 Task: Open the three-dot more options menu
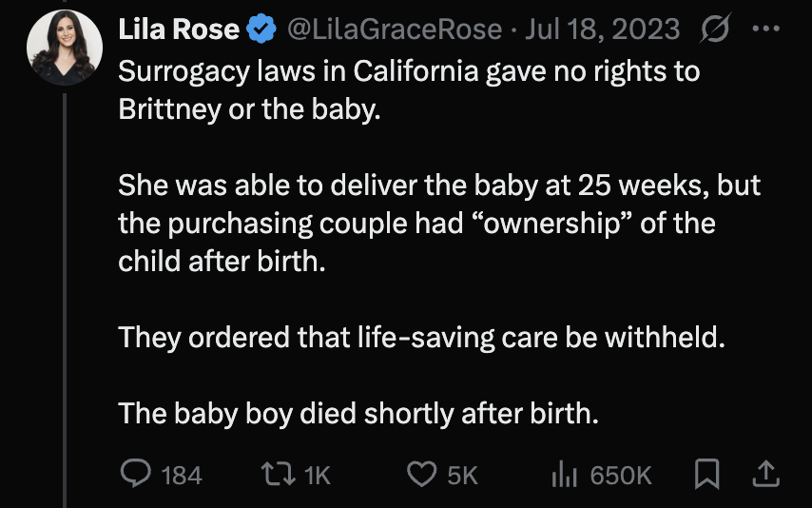765,29
